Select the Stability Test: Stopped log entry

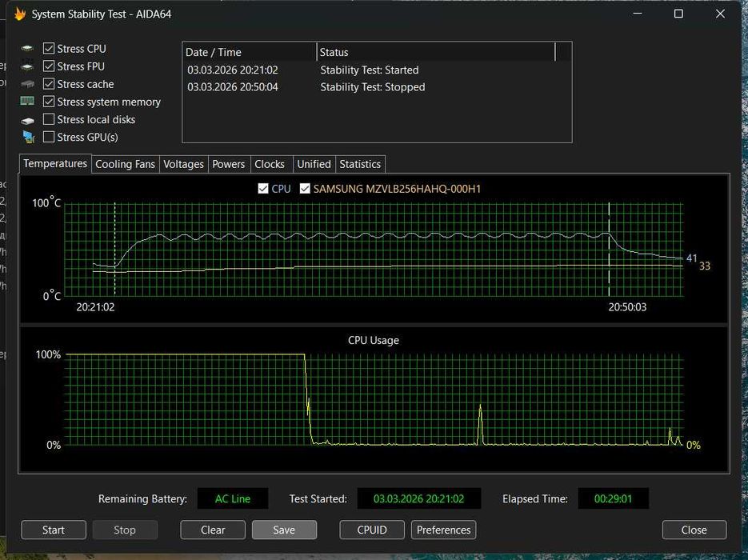(372, 87)
